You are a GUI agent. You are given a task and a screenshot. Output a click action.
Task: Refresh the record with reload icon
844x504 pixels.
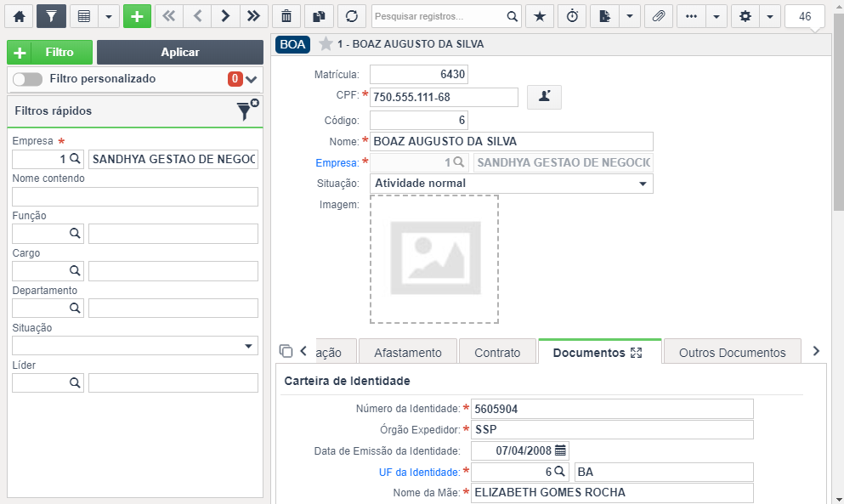coord(352,16)
